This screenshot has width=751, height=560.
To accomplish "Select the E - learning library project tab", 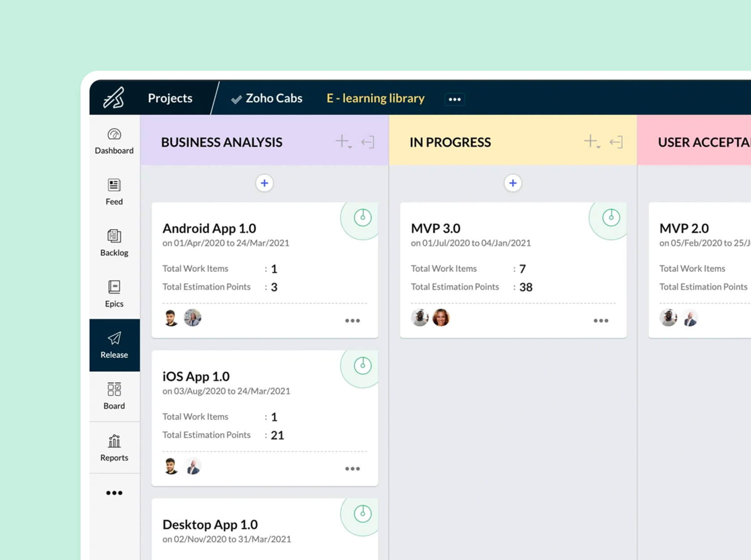I will [375, 98].
